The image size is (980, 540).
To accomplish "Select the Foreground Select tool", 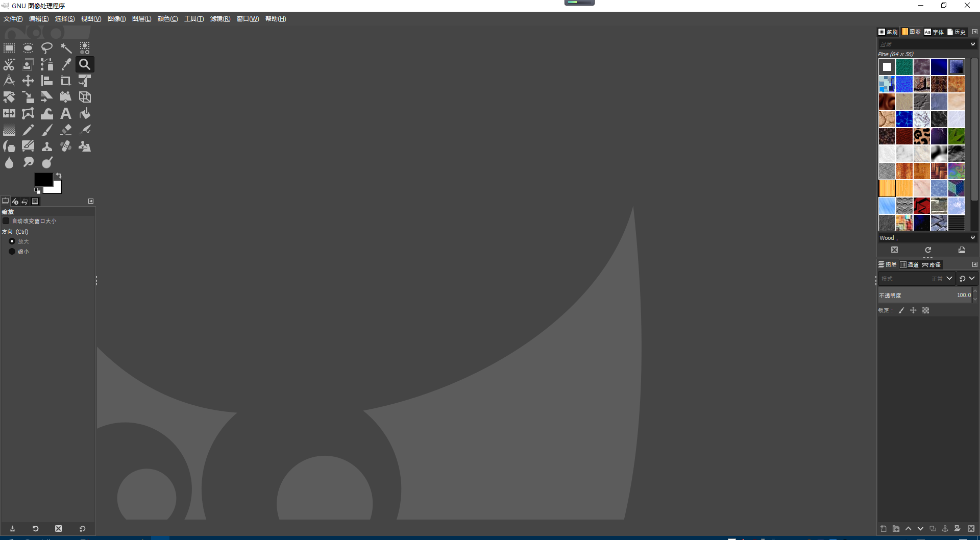I will [x=28, y=64].
